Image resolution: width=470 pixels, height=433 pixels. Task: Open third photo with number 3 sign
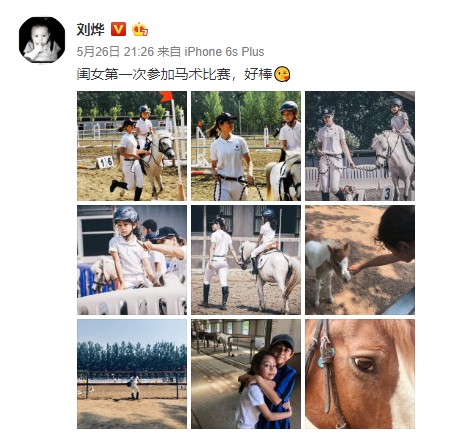[360, 146]
